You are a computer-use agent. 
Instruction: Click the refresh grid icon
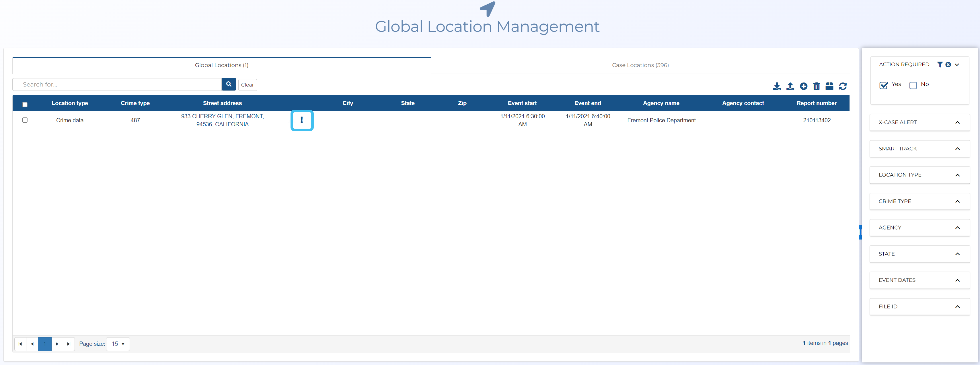(843, 86)
